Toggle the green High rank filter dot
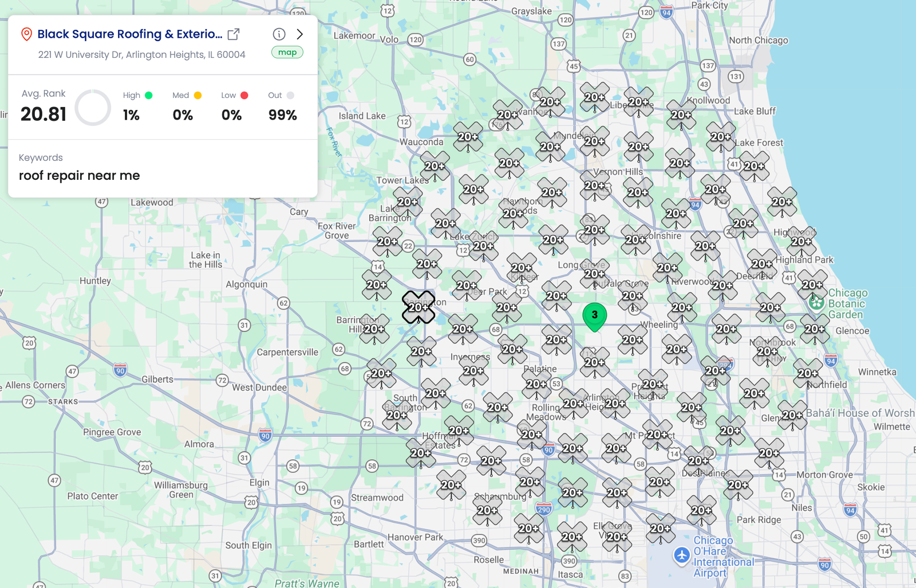The height and width of the screenshot is (588, 916). pos(148,95)
